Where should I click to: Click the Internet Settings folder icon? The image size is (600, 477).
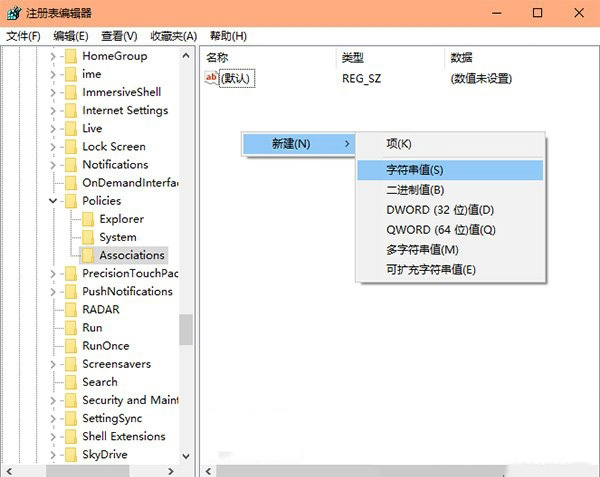pyautogui.click(x=71, y=111)
